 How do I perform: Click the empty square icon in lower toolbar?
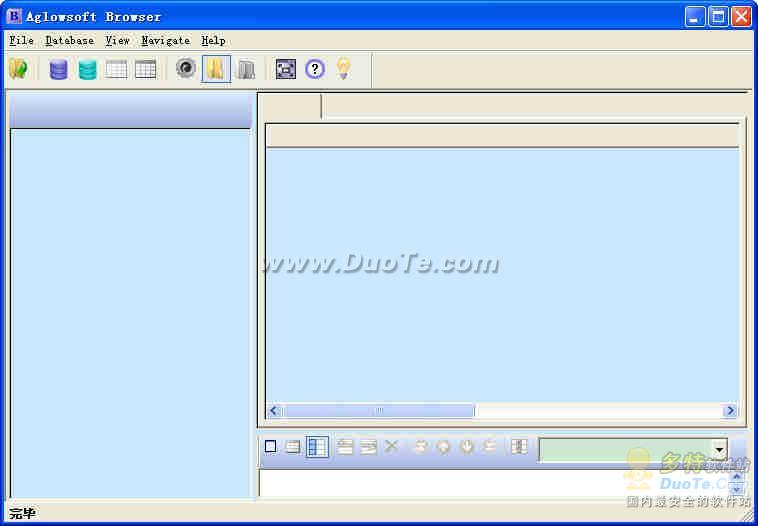point(270,447)
